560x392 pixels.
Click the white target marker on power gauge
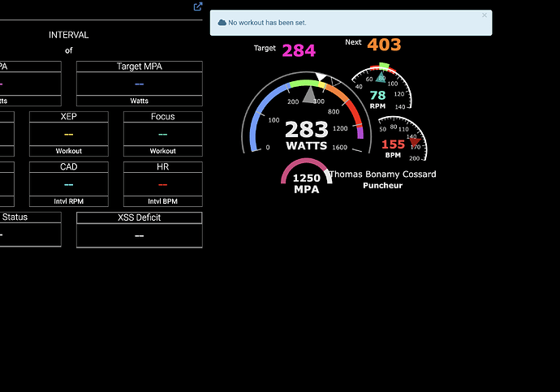[321, 78]
